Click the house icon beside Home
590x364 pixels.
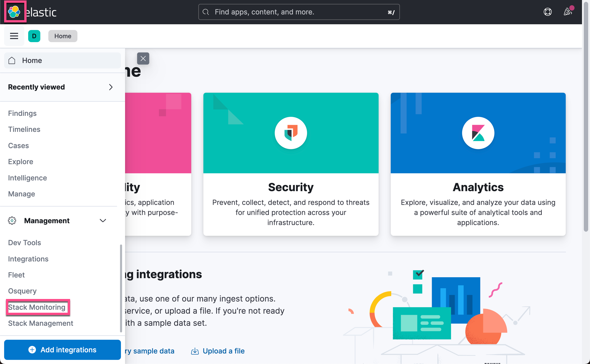(12, 60)
